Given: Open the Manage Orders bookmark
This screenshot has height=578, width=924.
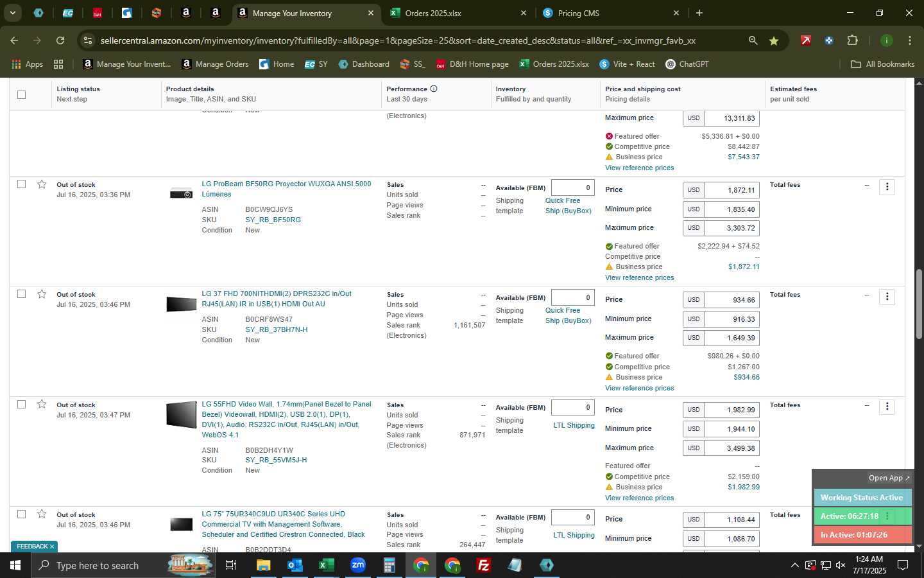Looking at the screenshot, I should pos(215,64).
